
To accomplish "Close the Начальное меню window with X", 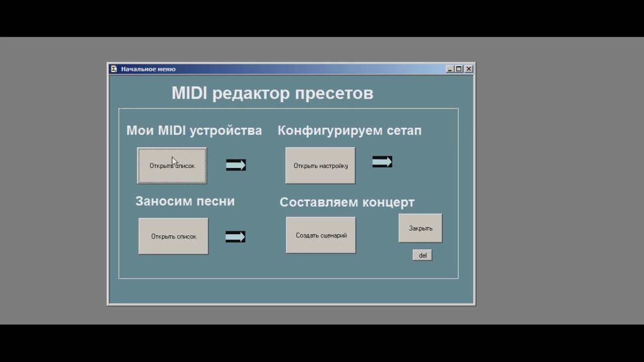I will (468, 69).
